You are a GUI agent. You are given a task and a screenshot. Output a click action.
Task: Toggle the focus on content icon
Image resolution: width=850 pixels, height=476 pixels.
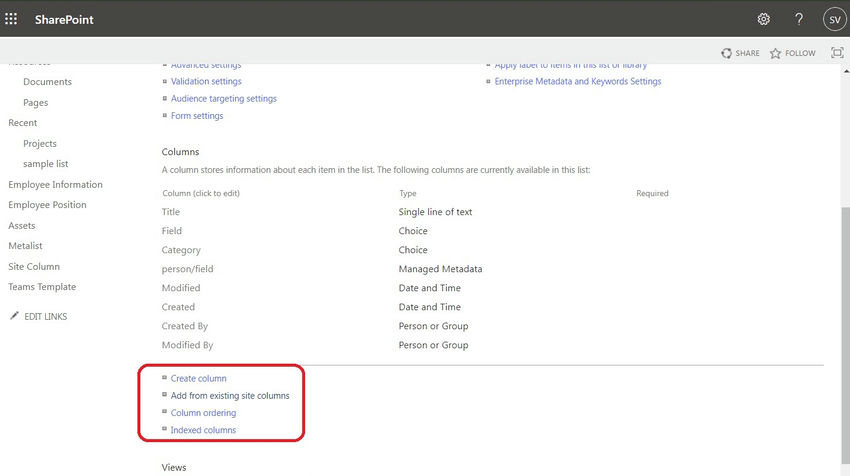837,53
